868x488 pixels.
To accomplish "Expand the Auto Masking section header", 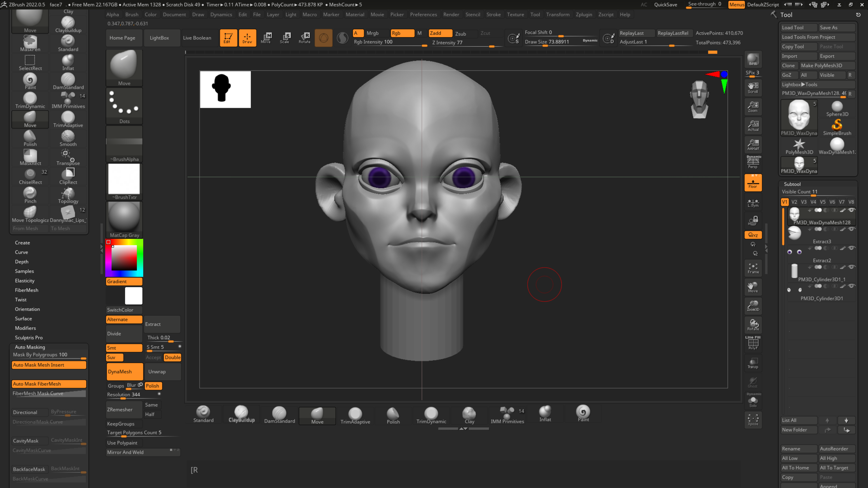I will [x=30, y=347].
